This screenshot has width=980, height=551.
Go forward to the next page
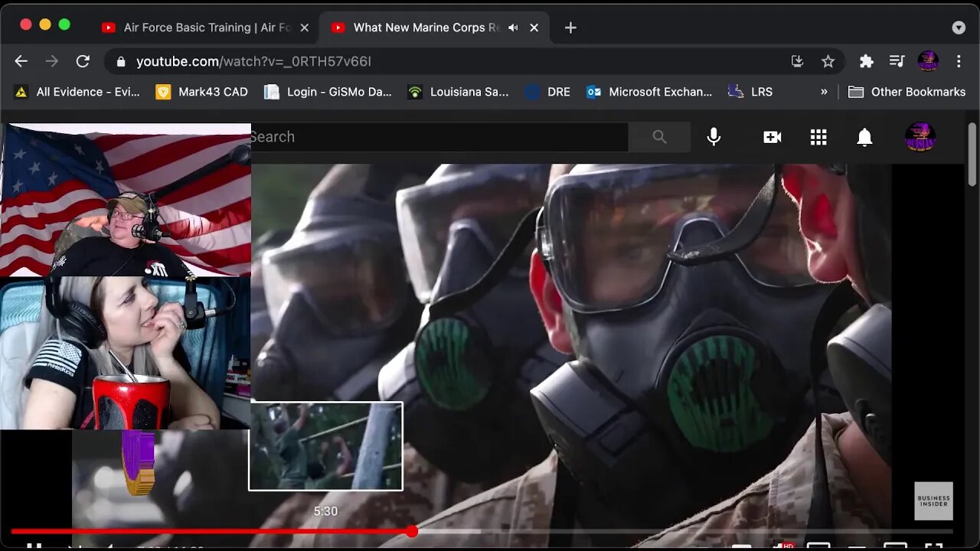click(x=52, y=61)
